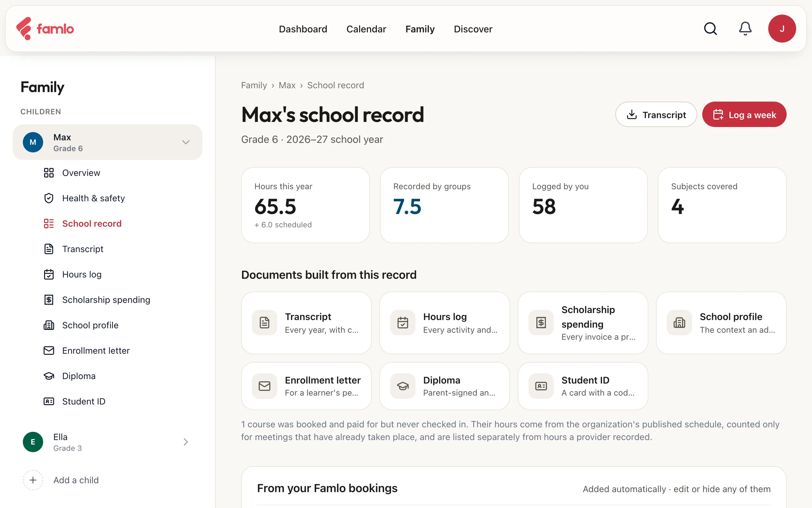Select Family in top navigation
812x508 pixels.
click(420, 29)
